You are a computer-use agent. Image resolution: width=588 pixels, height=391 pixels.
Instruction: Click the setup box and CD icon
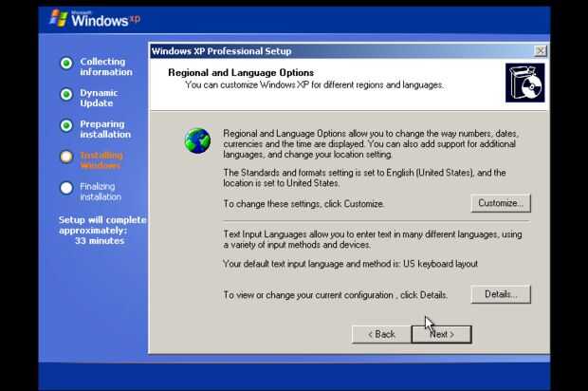click(x=525, y=83)
